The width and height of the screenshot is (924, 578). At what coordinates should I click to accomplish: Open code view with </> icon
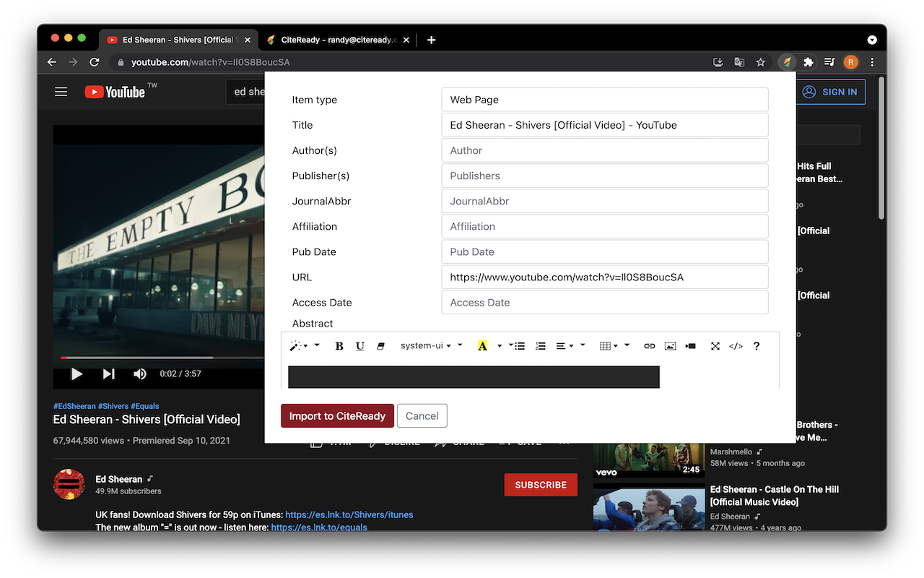[x=736, y=346]
